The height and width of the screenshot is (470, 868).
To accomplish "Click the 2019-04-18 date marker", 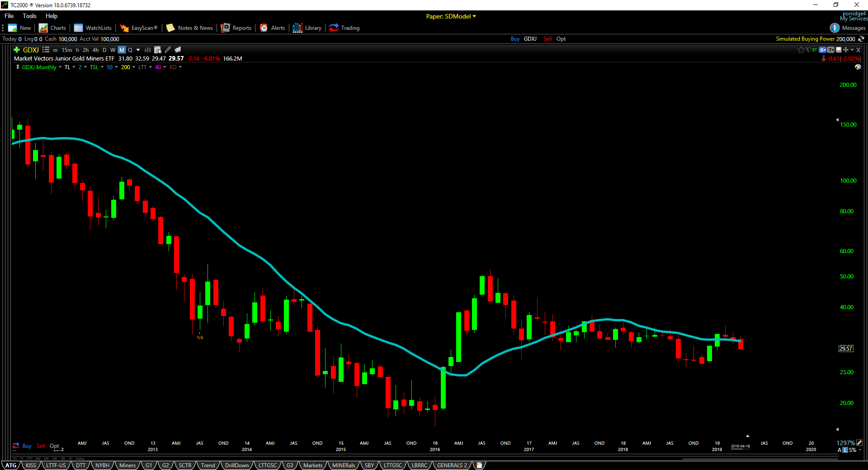I will tap(740, 446).
